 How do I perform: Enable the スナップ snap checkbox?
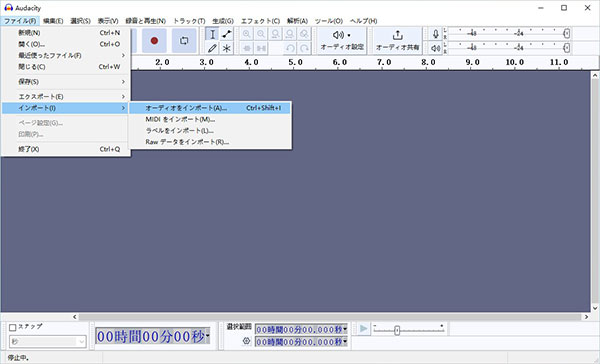coord(13,327)
